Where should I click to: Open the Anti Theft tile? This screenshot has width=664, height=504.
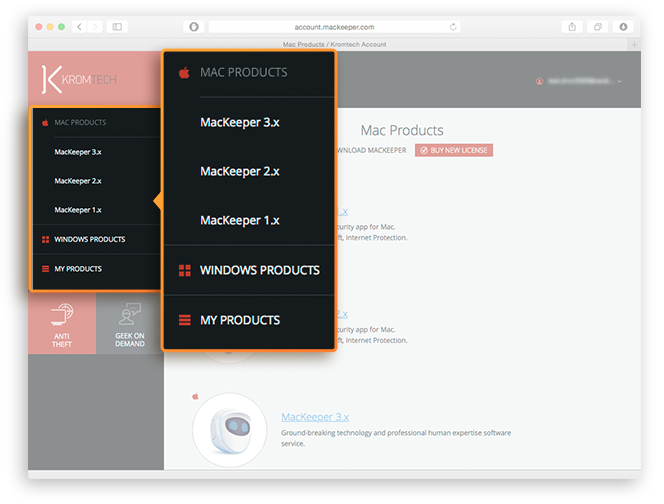click(x=62, y=324)
